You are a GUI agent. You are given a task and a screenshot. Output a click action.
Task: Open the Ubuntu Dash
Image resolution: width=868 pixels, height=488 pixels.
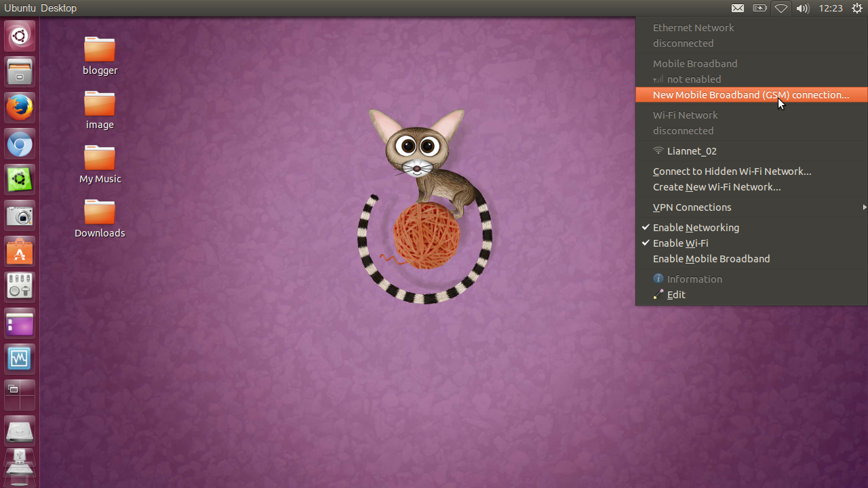[x=19, y=36]
